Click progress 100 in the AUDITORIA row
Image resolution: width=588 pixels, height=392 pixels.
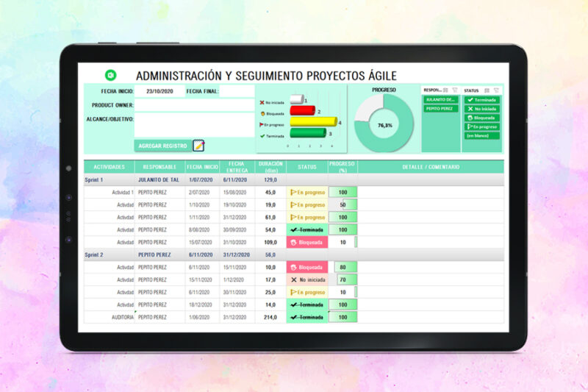pos(343,318)
